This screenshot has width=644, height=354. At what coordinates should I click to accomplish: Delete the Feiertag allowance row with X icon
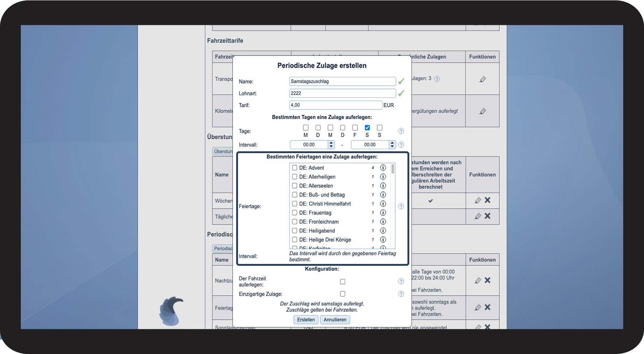point(488,307)
